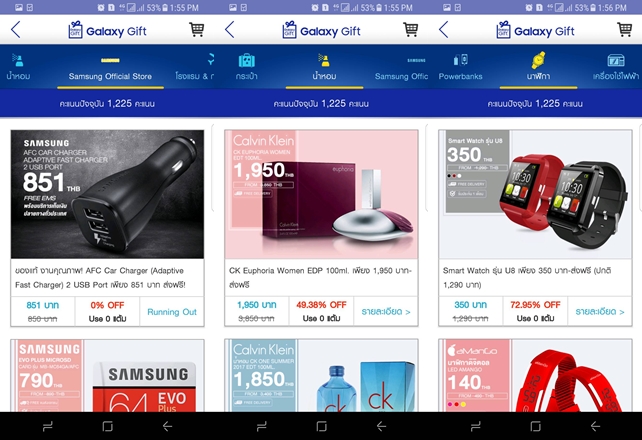
Task: Switch to Samsung Official Store tab
Action: point(110,70)
